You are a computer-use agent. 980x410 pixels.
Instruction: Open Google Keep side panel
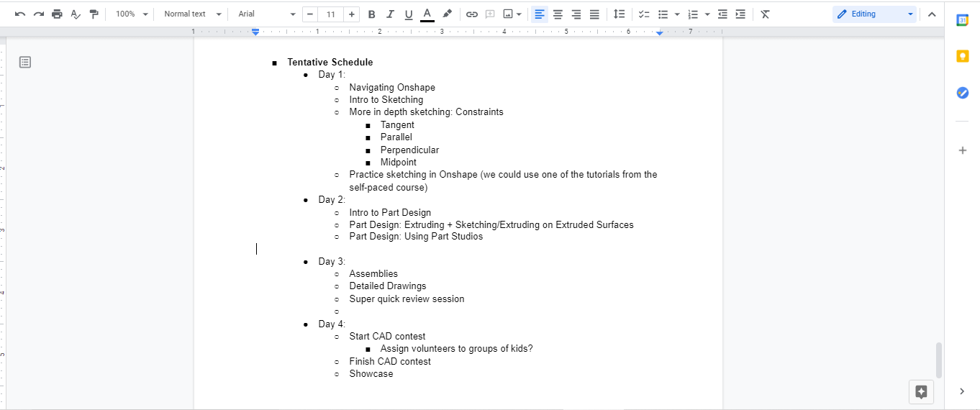pyautogui.click(x=962, y=56)
